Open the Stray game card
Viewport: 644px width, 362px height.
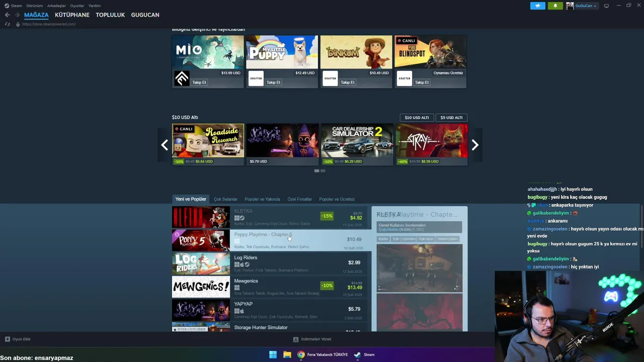click(x=431, y=144)
